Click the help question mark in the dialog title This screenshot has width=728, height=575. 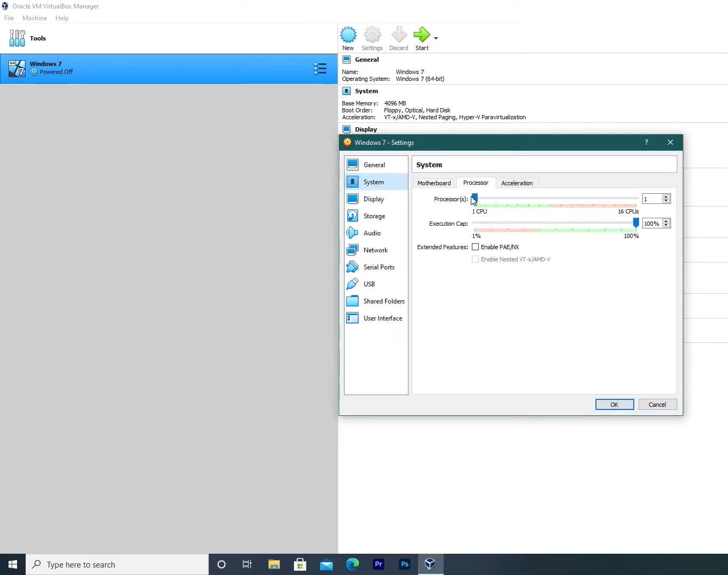[x=647, y=142]
